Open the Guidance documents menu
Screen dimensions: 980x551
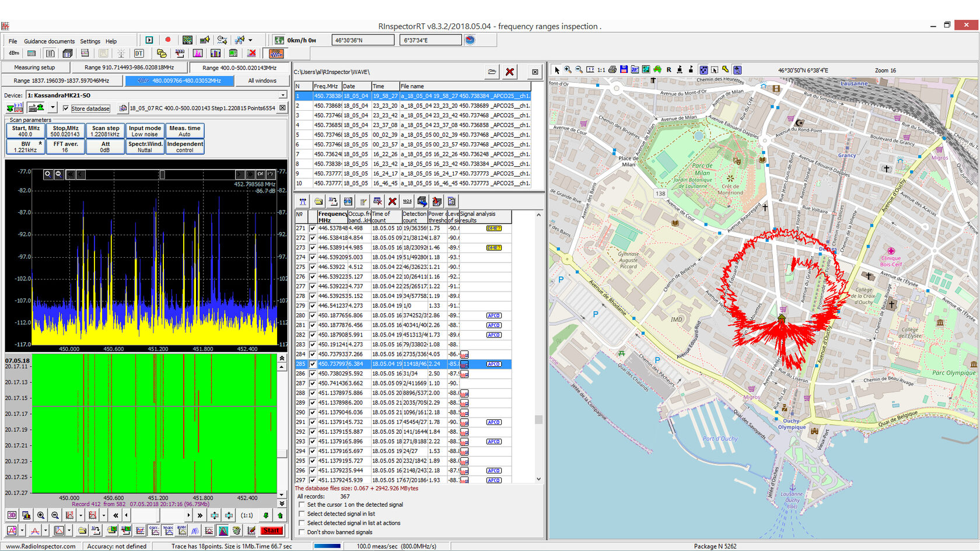click(x=49, y=41)
